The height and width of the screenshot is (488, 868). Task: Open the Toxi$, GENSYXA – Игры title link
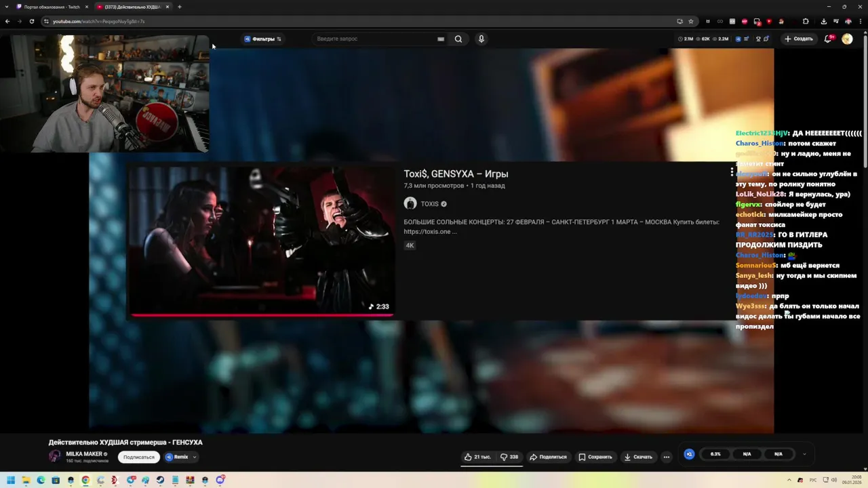coord(456,174)
